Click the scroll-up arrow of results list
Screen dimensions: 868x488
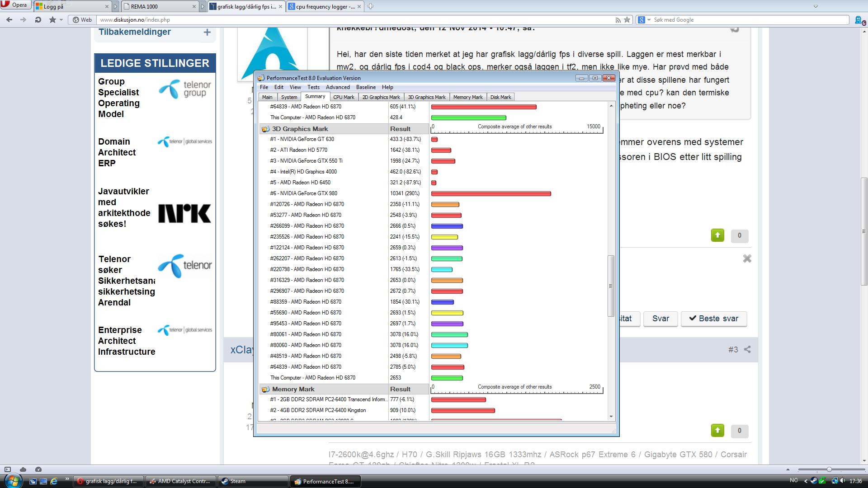click(611, 106)
